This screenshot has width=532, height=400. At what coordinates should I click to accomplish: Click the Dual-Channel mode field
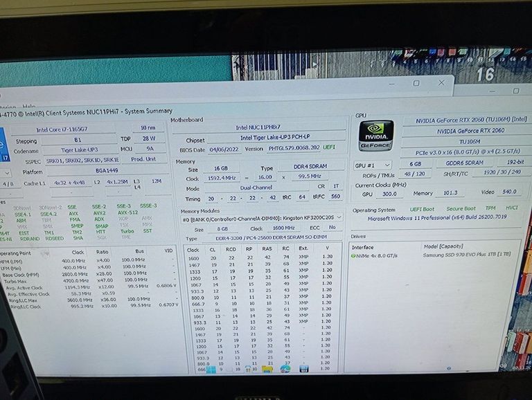[256, 188]
